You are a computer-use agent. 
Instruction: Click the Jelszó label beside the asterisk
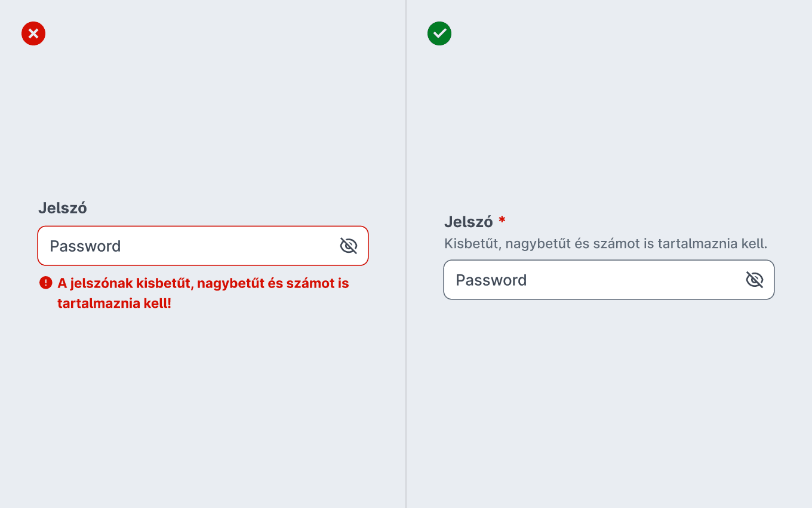coord(469,222)
